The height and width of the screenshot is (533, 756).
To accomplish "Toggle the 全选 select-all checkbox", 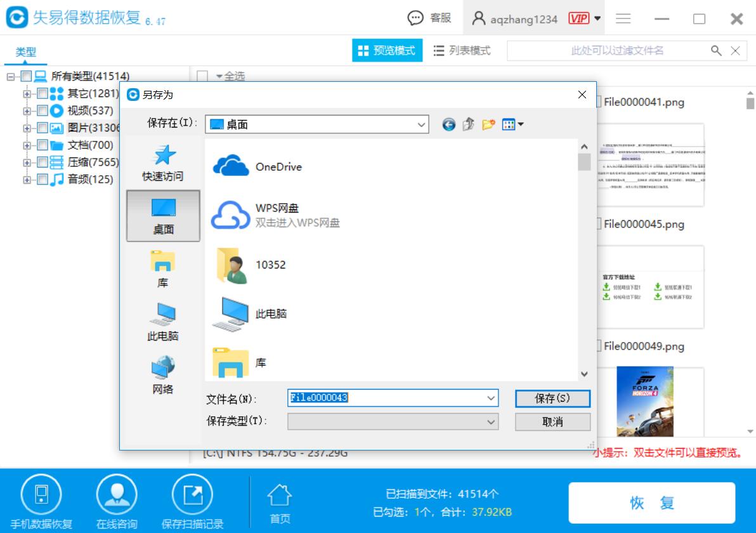I will coord(202,76).
